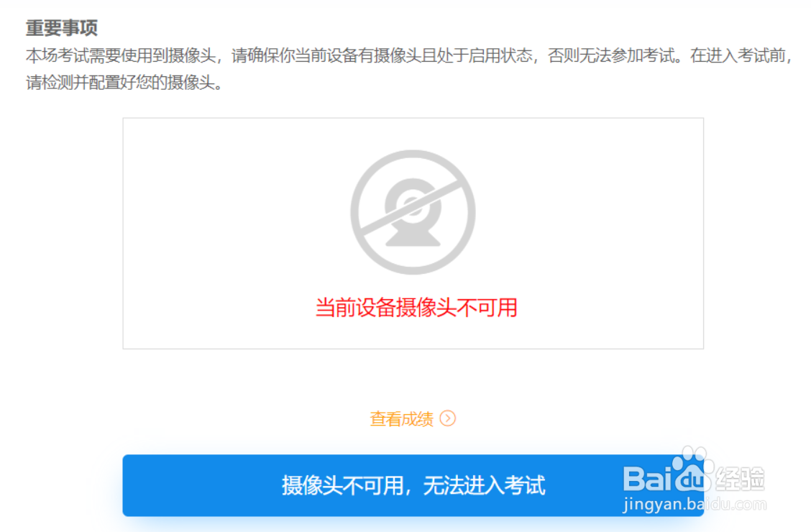This screenshot has width=811, height=532.
Task: Click the webcam base stand graphic
Action: pos(413,237)
